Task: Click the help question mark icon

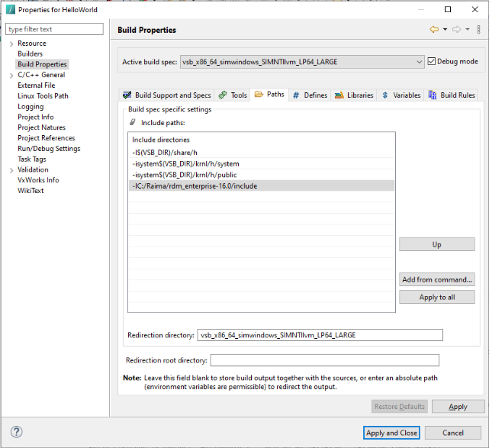Action: coord(15,432)
